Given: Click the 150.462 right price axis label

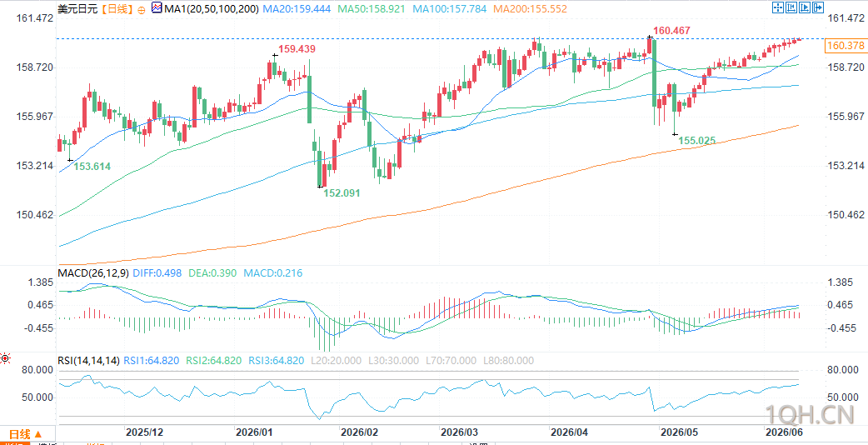Looking at the screenshot, I should [845, 215].
